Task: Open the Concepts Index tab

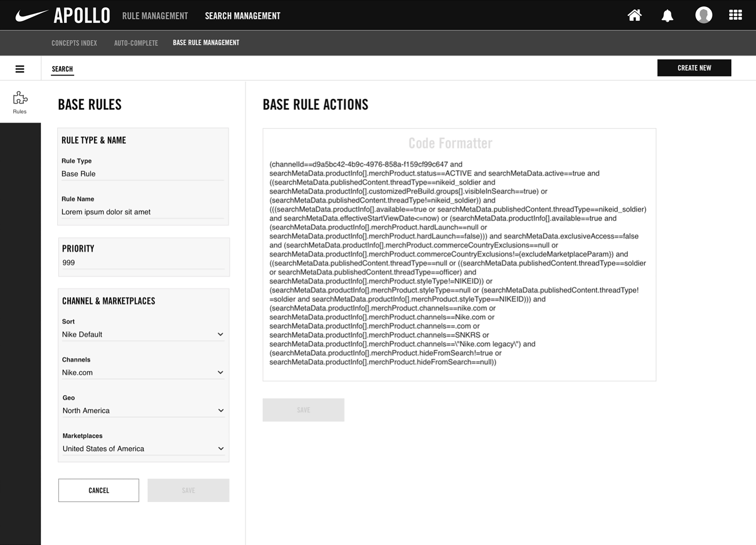Action: pyautogui.click(x=74, y=43)
